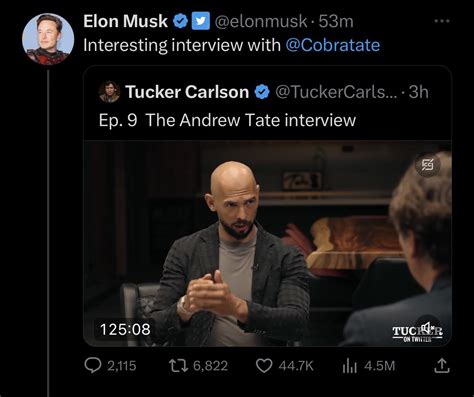Open the quoted tweet text "Ep. 9"
474x397 pixels.
tap(118, 120)
